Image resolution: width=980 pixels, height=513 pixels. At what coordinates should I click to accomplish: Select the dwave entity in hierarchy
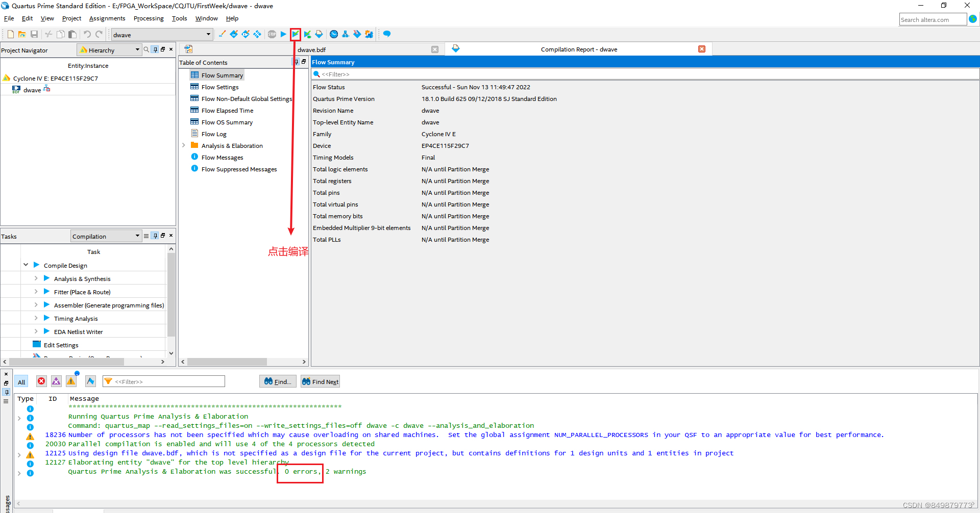click(x=32, y=90)
